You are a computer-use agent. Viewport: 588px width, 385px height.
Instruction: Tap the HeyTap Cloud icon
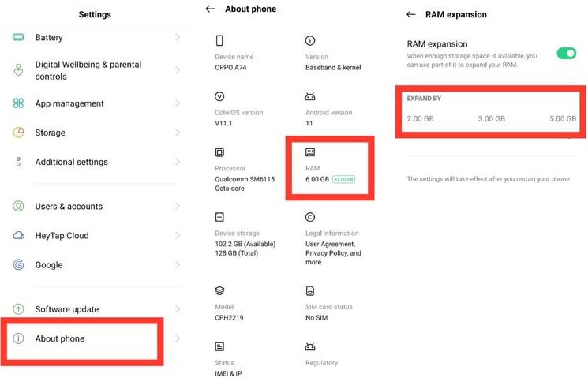(x=19, y=235)
